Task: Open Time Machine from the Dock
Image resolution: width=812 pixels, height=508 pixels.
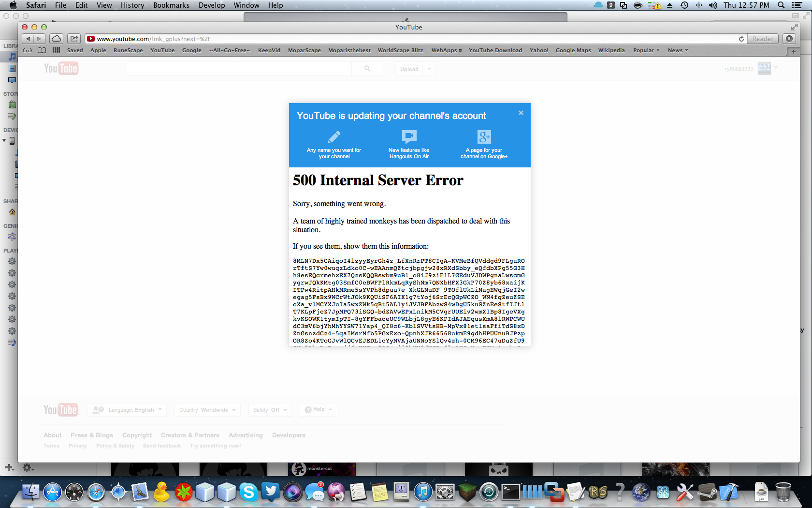Action: (x=489, y=492)
